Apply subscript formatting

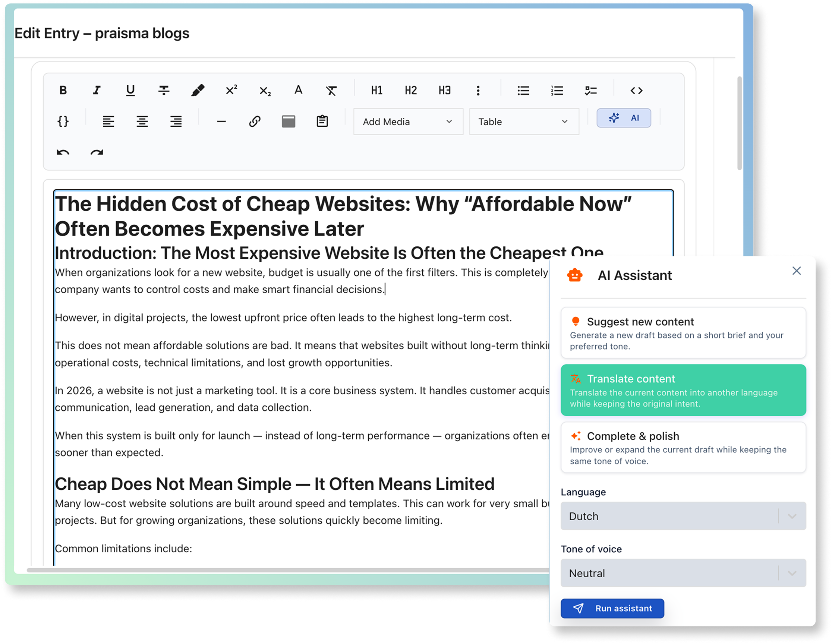click(x=264, y=91)
